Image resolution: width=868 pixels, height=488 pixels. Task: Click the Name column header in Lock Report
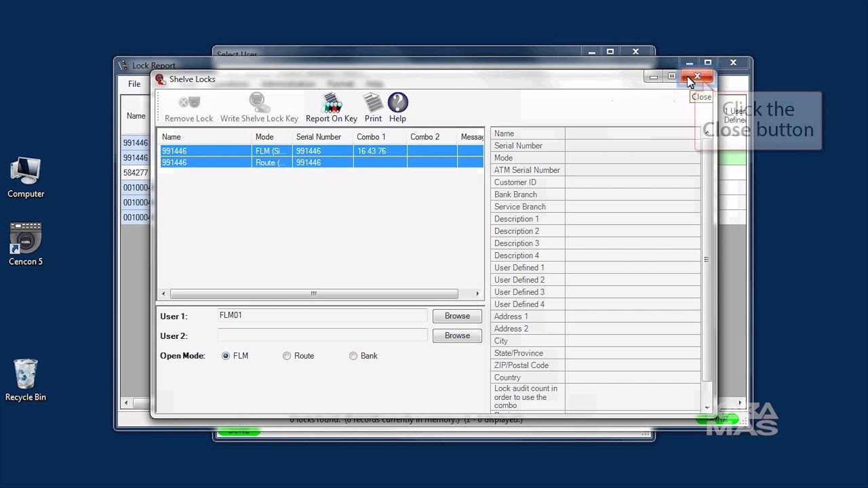pos(136,116)
